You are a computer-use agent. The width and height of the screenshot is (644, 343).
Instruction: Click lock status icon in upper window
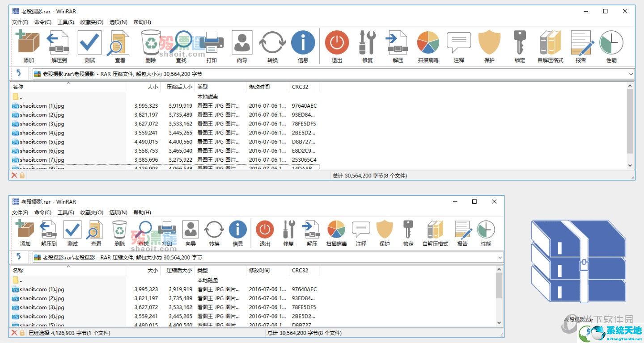(22, 176)
